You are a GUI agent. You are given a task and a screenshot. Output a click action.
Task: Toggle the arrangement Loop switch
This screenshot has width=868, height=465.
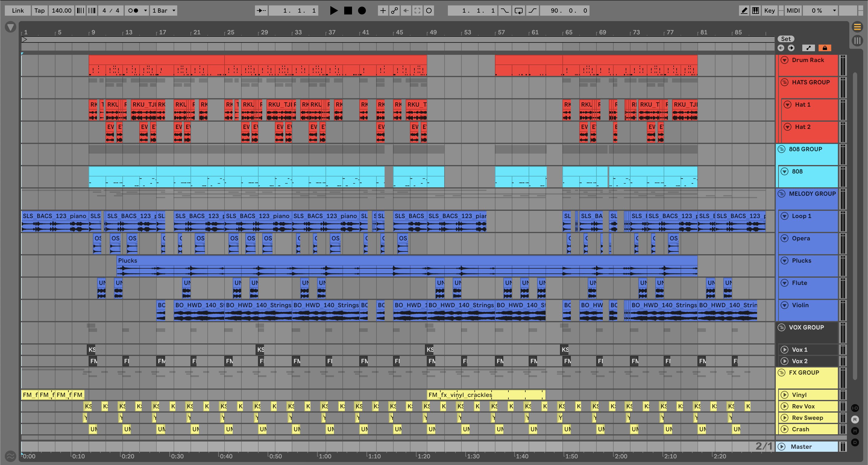pos(519,11)
